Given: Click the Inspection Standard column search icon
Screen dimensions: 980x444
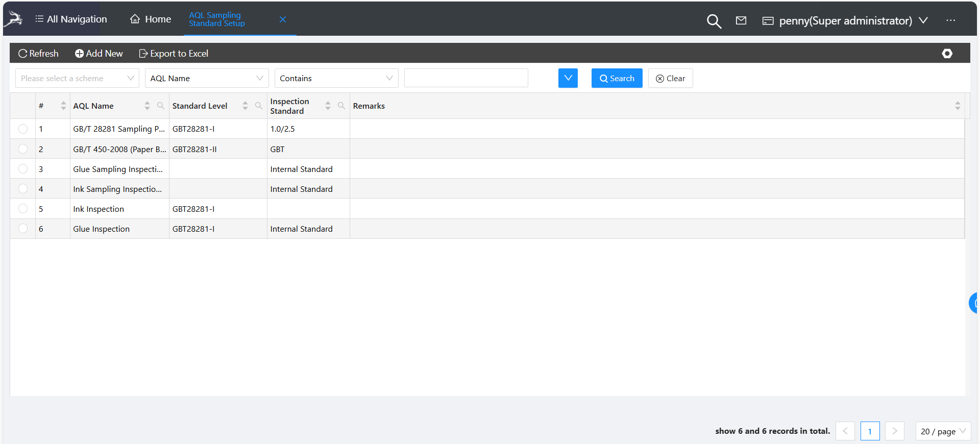Looking at the screenshot, I should (341, 106).
